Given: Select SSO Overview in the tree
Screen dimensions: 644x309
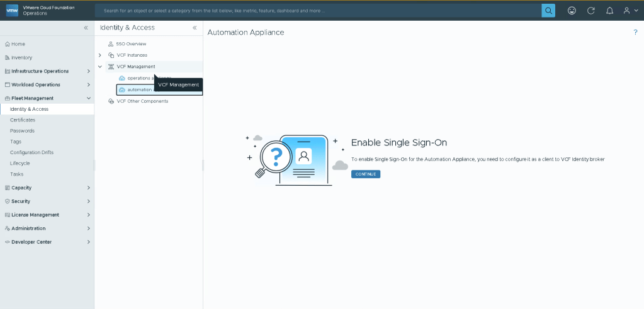Looking at the screenshot, I should point(131,44).
